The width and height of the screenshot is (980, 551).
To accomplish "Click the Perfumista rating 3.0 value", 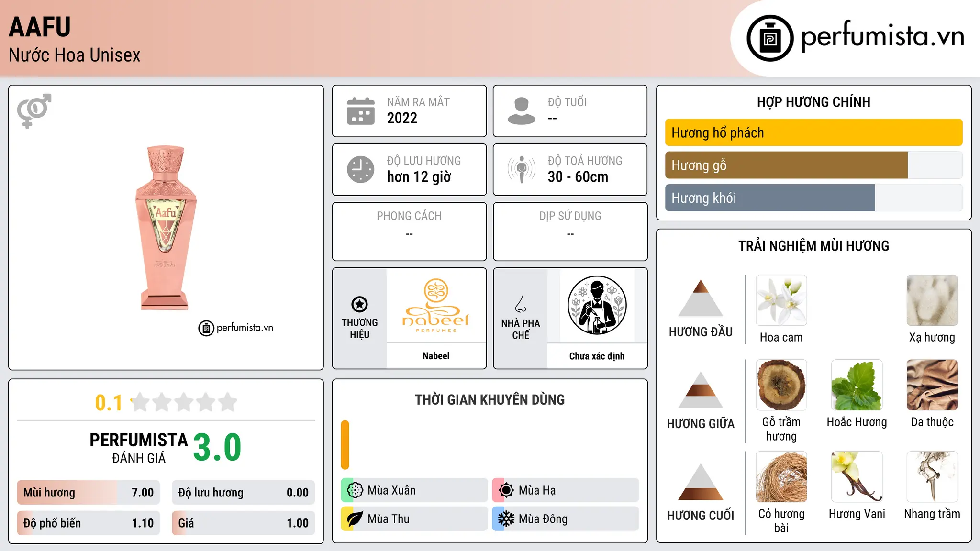I will pyautogui.click(x=217, y=447).
